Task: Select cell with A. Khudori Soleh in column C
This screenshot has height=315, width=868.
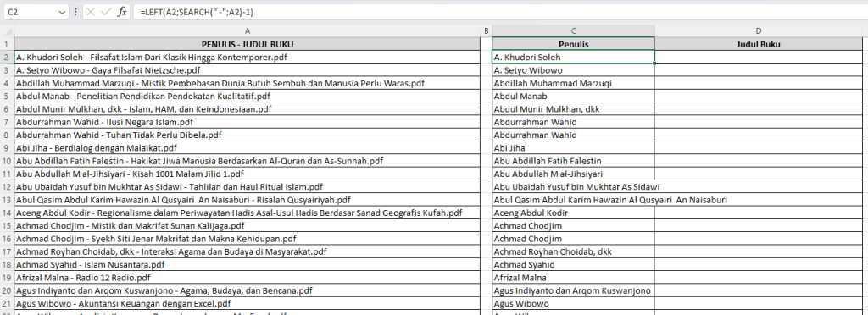Action: pyautogui.click(x=573, y=57)
